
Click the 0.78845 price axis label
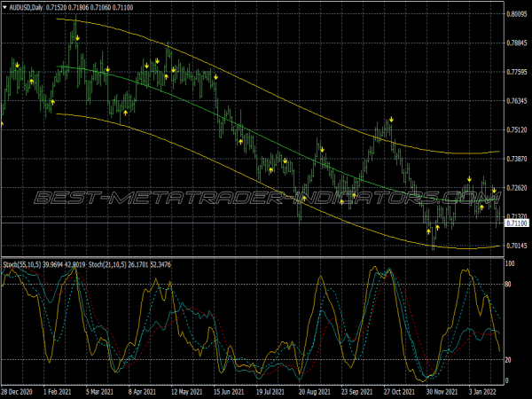pyautogui.click(x=517, y=43)
